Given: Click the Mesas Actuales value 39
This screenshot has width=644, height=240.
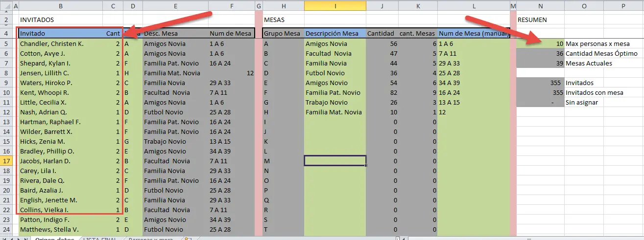Looking at the screenshot, I should coord(540,63).
